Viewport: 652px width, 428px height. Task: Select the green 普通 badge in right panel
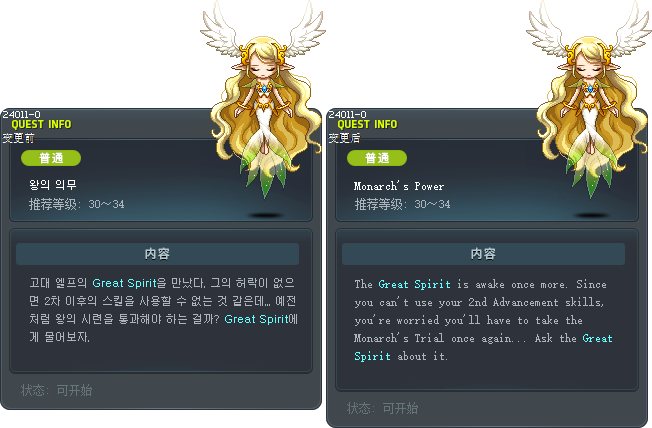click(377, 158)
